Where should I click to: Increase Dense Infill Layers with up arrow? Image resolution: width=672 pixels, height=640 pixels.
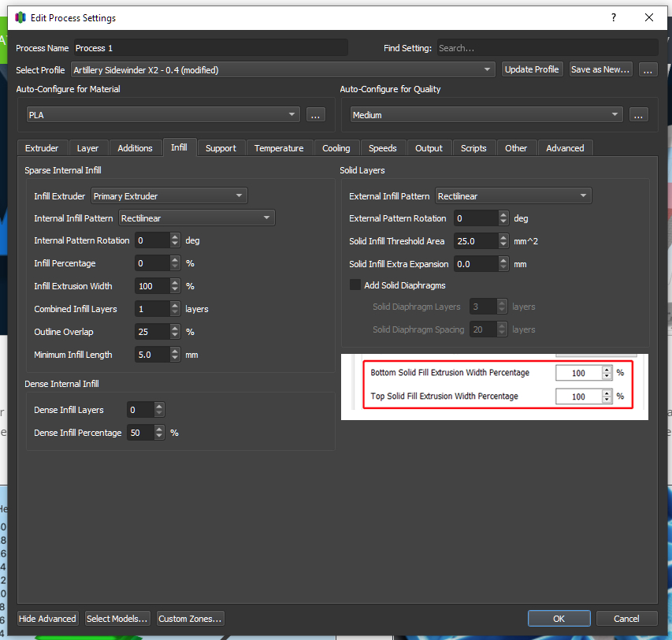(159, 406)
